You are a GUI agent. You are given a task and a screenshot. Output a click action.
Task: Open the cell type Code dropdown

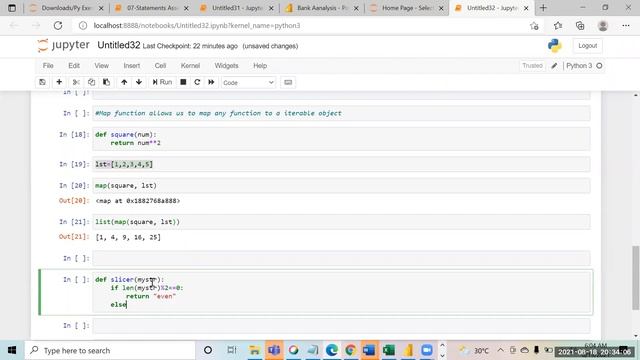point(248,82)
